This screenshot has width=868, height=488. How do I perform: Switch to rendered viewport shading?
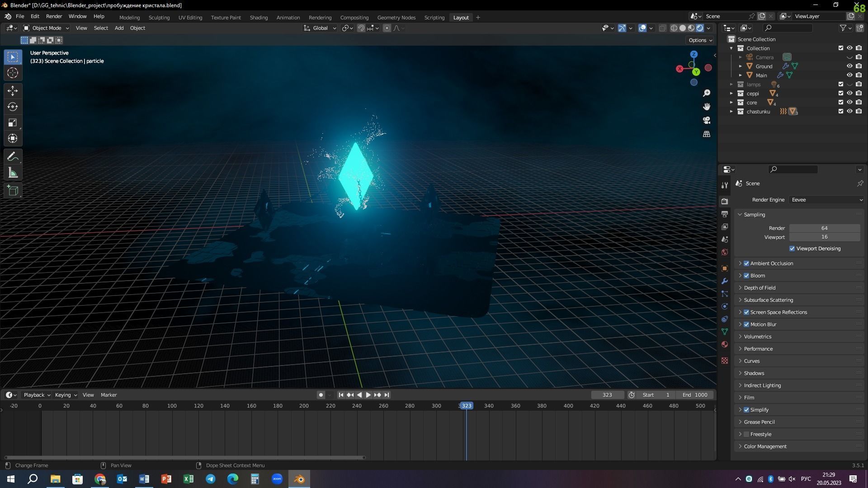pyautogui.click(x=700, y=28)
